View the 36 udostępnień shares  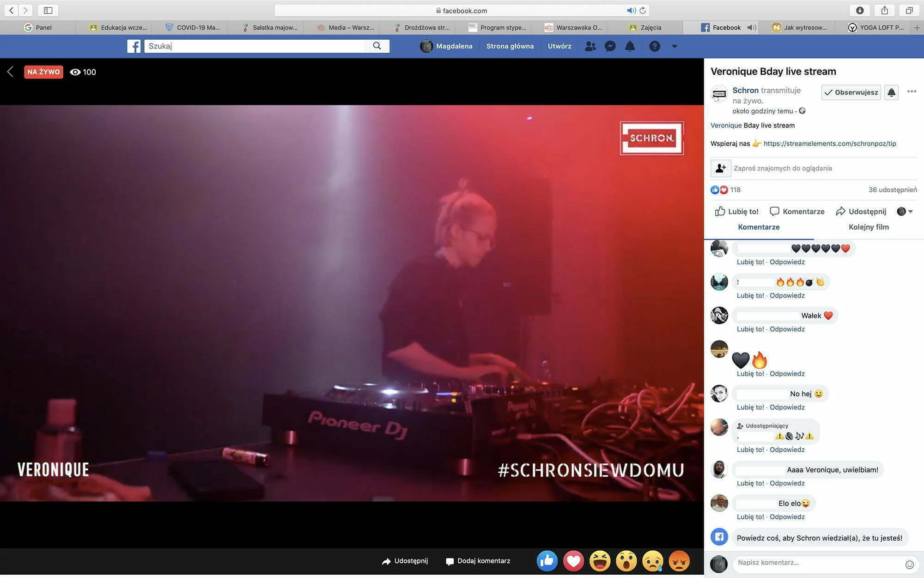tap(893, 190)
